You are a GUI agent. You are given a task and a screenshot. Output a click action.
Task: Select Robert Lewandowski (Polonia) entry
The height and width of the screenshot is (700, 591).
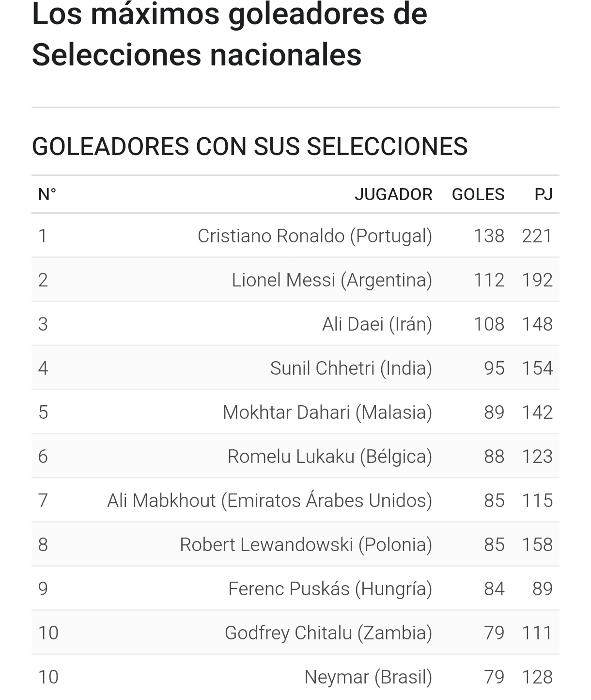tap(306, 545)
